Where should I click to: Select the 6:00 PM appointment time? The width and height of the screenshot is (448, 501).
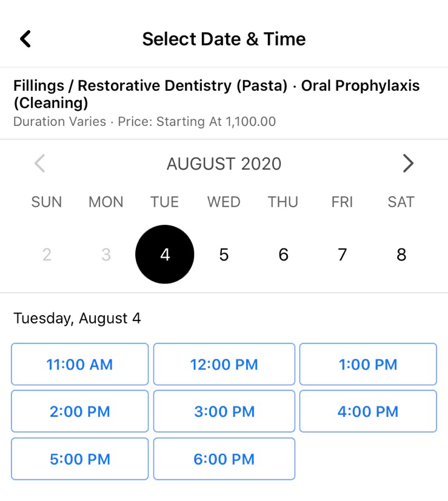(224, 459)
